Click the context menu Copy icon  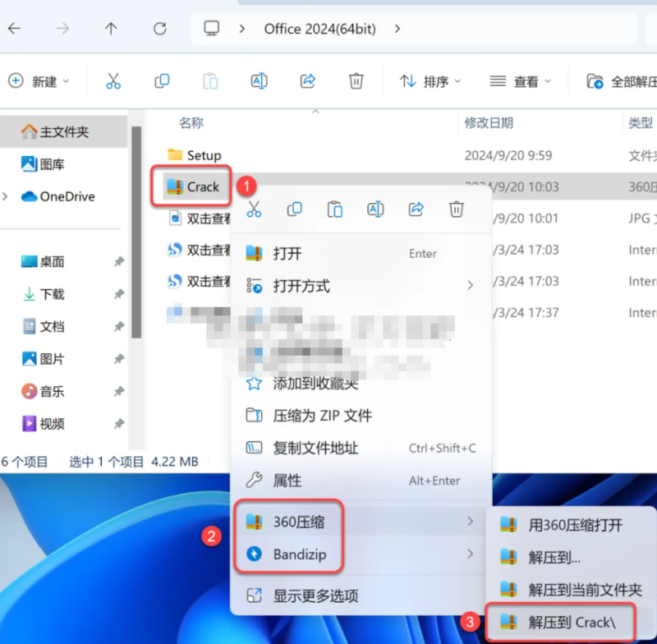coord(294,209)
